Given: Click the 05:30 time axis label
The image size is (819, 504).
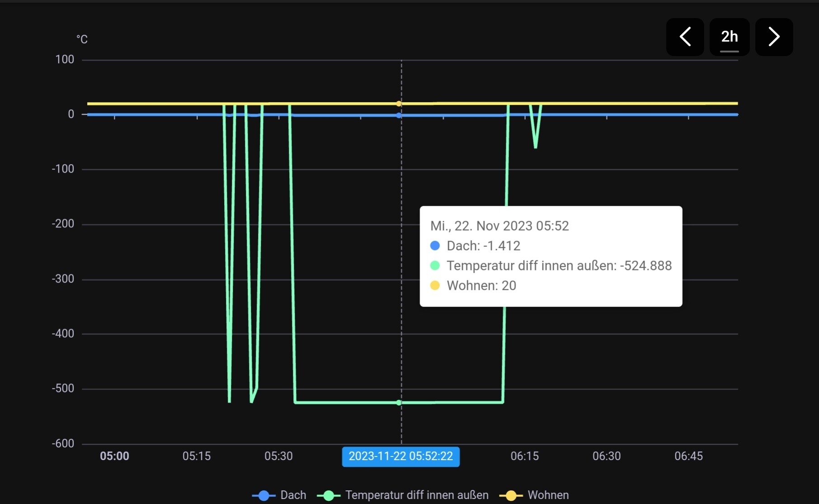Looking at the screenshot, I should pyautogui.click(x=278, y=456).
